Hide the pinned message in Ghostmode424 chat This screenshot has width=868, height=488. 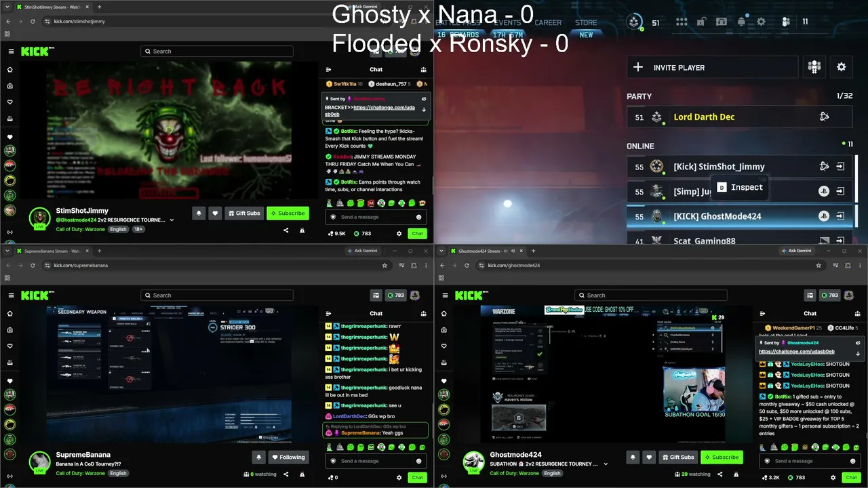click(x=858, y=343)
